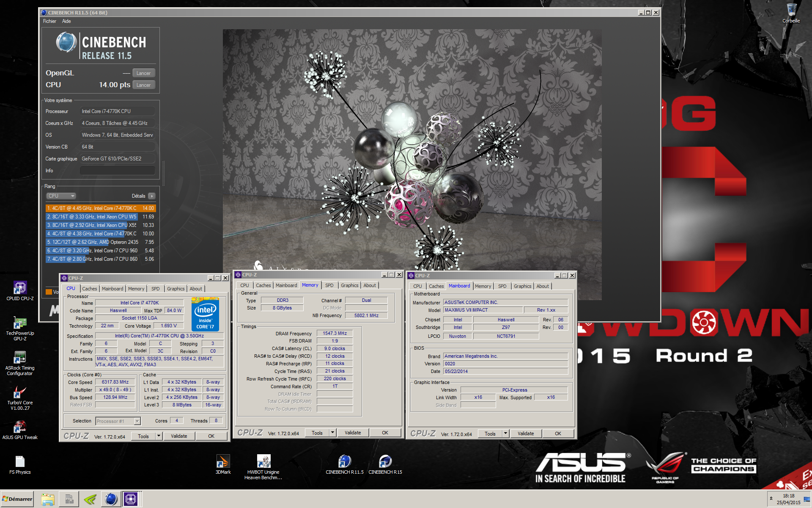Click the Démarrer start button
Screen dimensions: 812x508
click(x=17, y=499)
